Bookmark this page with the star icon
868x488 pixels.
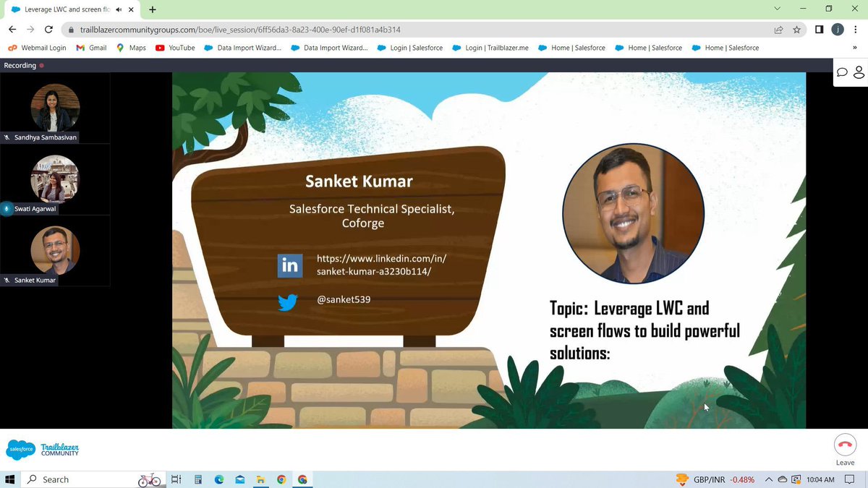point(796,30)
